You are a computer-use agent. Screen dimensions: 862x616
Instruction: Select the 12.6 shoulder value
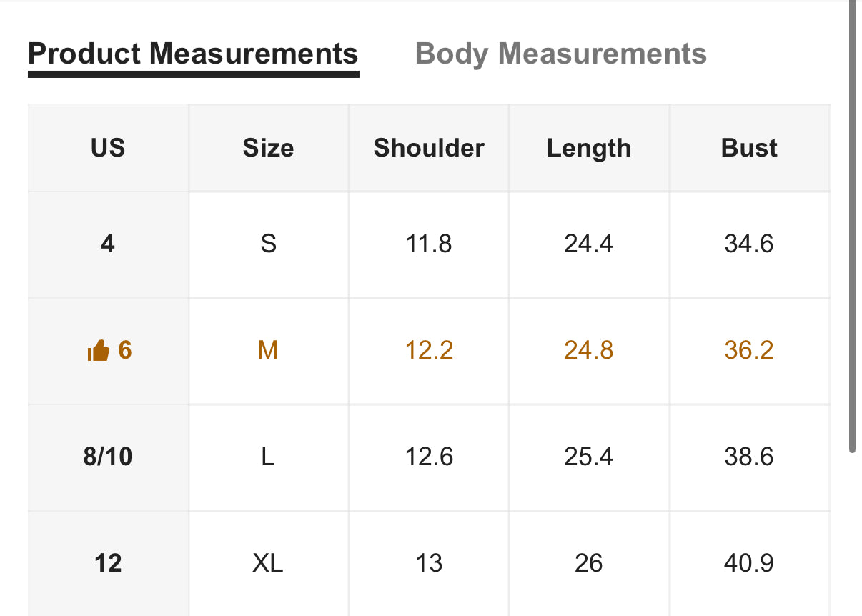(429, 457)
